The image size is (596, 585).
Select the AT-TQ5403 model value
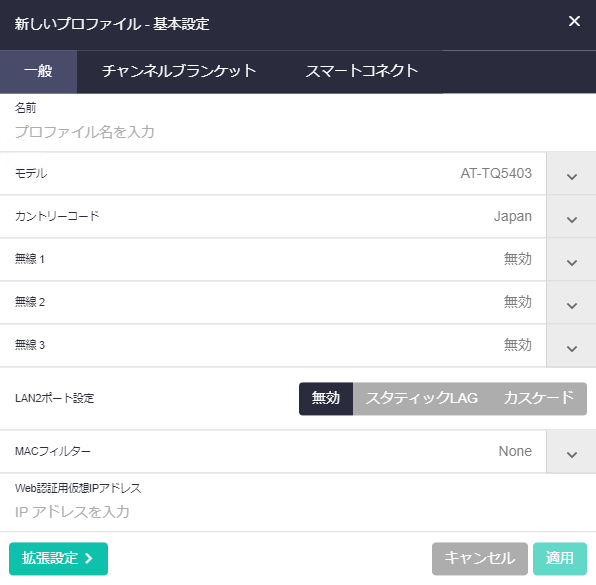point(496,174)
